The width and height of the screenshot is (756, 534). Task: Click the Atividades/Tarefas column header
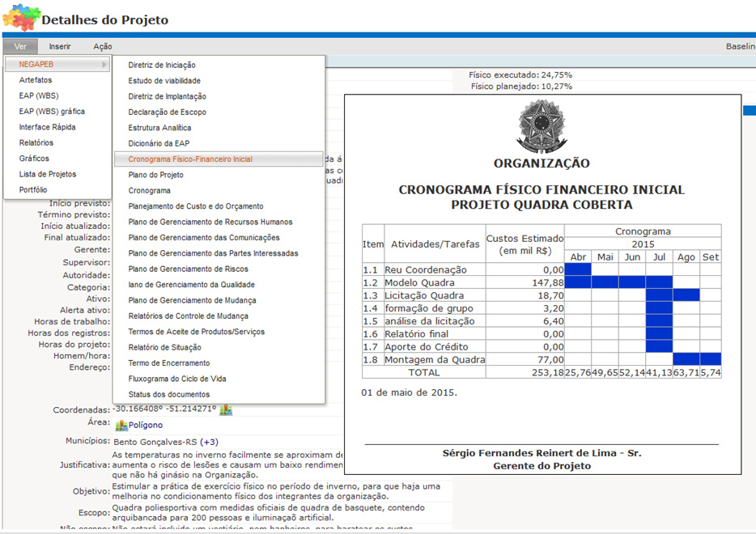(435, 244)
